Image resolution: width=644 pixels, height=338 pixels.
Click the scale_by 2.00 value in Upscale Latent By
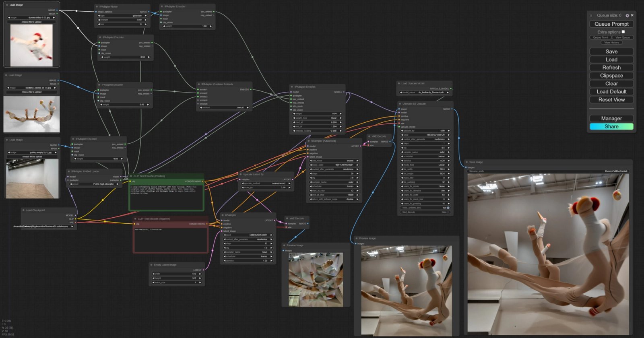tap(283, 188)
